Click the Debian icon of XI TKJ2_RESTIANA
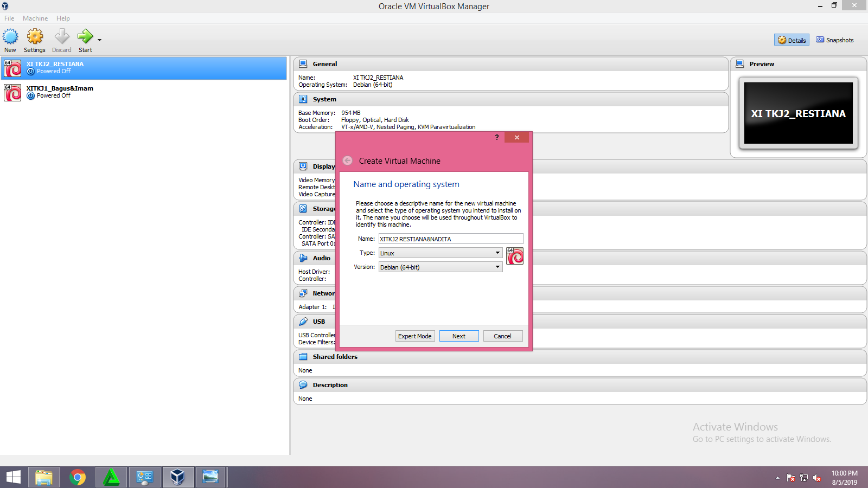Image resolution: width=868 pixels, height=488 pixels. (x=12, y=68)
